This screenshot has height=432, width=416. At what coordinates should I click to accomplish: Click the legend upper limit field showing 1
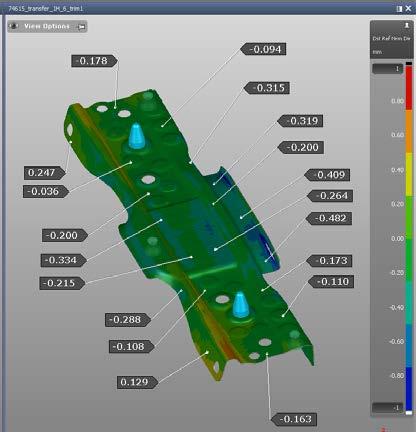[388, 69]
